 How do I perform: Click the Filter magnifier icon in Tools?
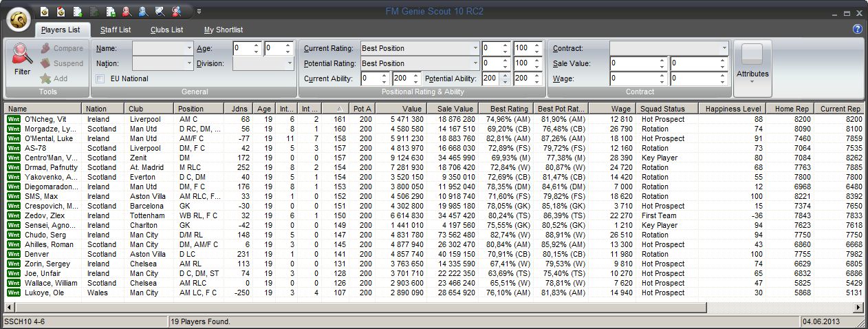[x=22, y=58]
